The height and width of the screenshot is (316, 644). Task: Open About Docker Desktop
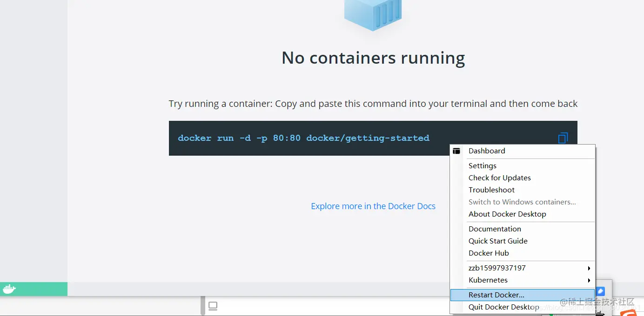[523, 214]
